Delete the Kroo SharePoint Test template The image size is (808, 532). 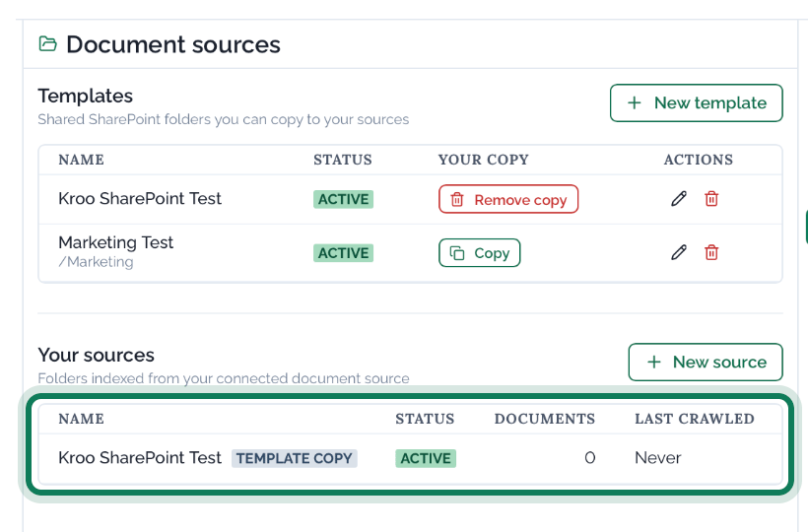pos(711,199)
